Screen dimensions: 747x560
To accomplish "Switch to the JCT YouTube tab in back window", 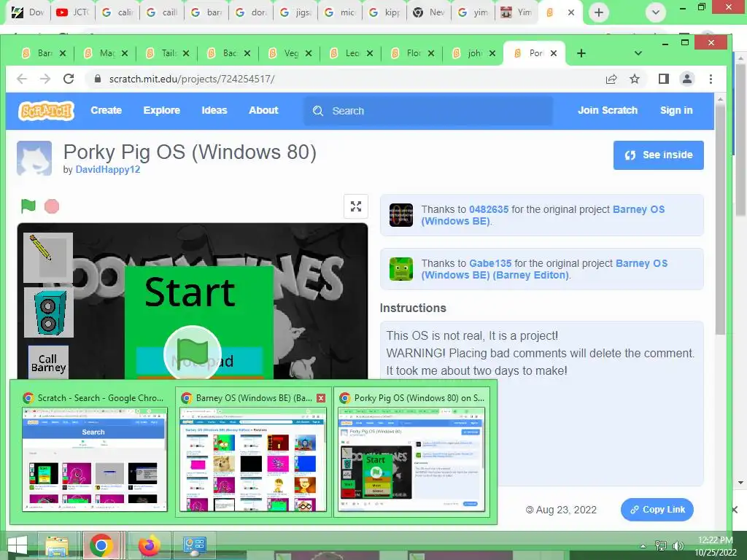I will [x=72, y=12].
